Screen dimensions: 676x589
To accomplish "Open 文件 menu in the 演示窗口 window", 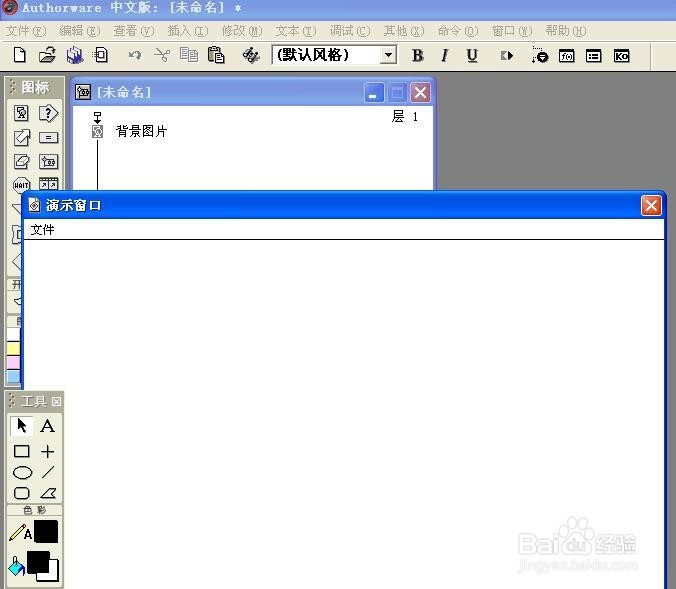I will (x=42, y=229).
